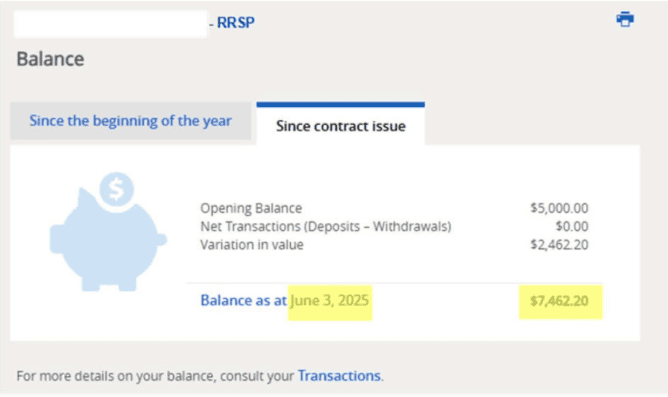Click the piggy bank illustration
This screenshot has height=397, width=668.
pos(108,240)
